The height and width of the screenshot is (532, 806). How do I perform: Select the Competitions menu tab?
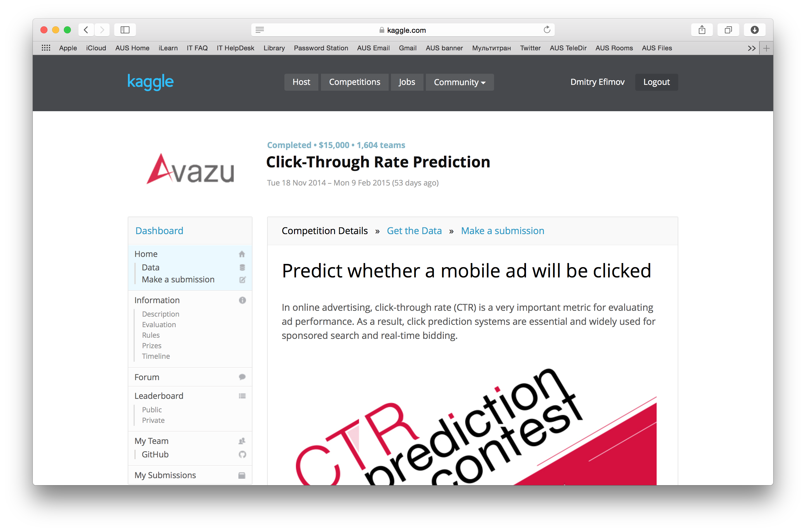point(355,82)
